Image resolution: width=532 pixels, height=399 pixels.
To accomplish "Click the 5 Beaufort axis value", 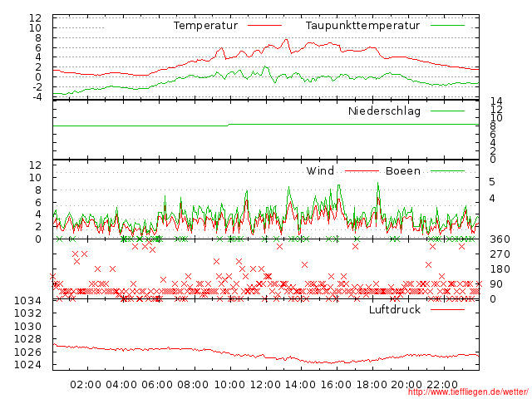I will click(x=492, y=182).
